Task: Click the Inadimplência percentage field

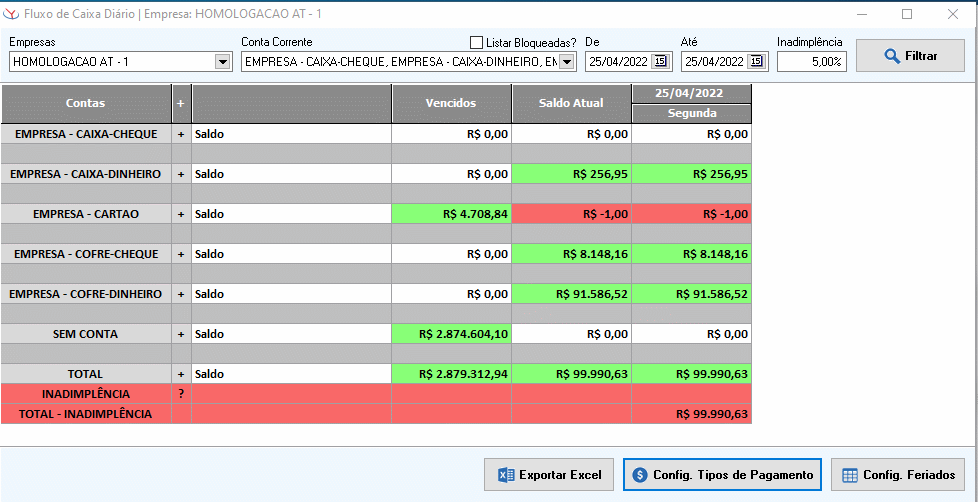Action: pyautogui.click(x=811, y=61)
